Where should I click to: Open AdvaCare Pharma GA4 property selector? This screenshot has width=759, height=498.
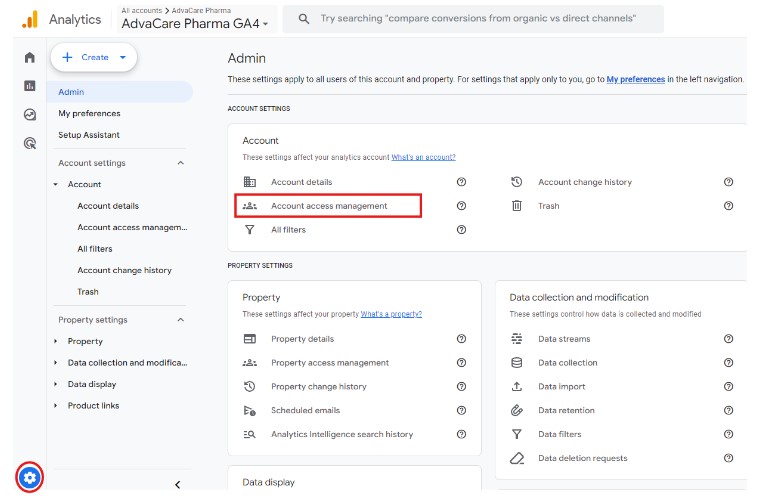pyautogui.click(x=195, y=24)
